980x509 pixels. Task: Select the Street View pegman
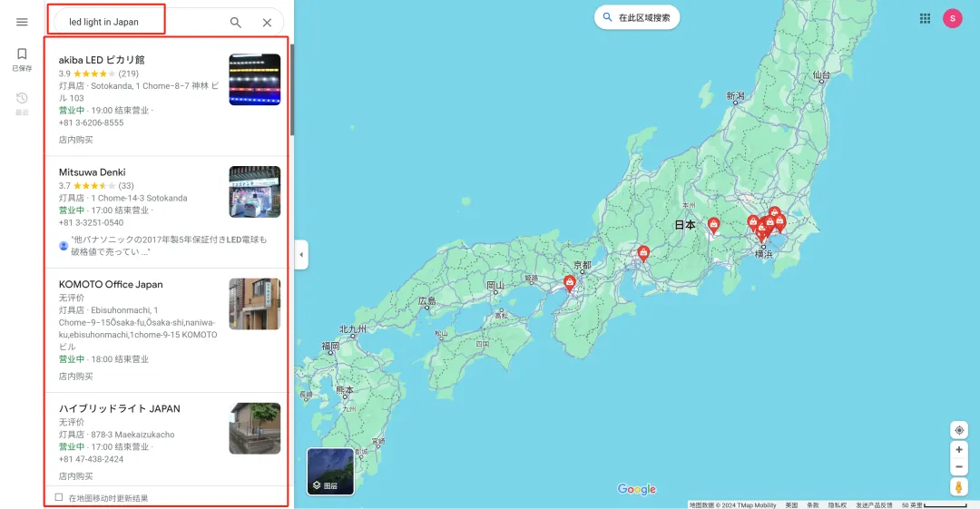pyautogui.click(x=959, y=488)
